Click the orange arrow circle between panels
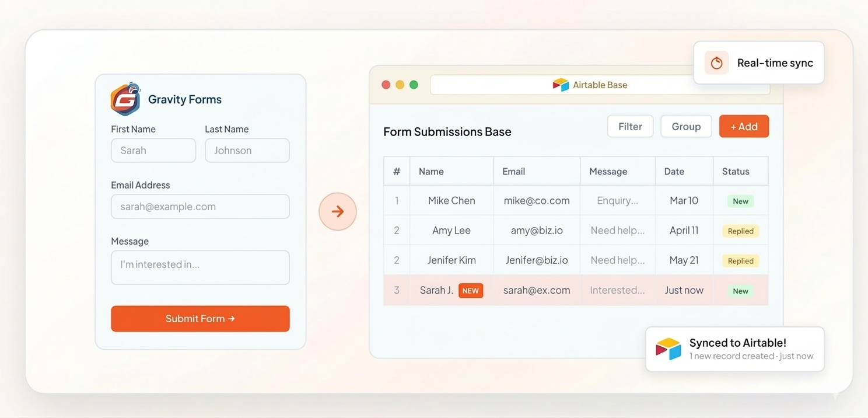868x418 pixels. [338, 211]
